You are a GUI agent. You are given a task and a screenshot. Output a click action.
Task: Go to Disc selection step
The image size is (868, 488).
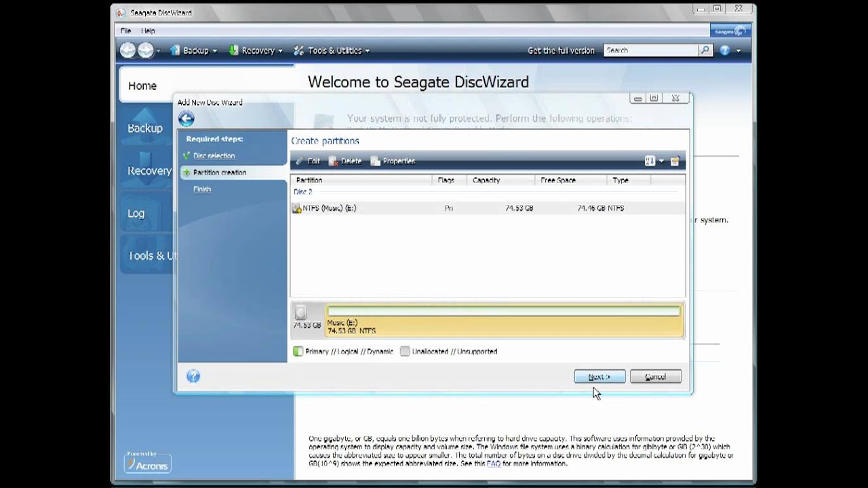214,156
